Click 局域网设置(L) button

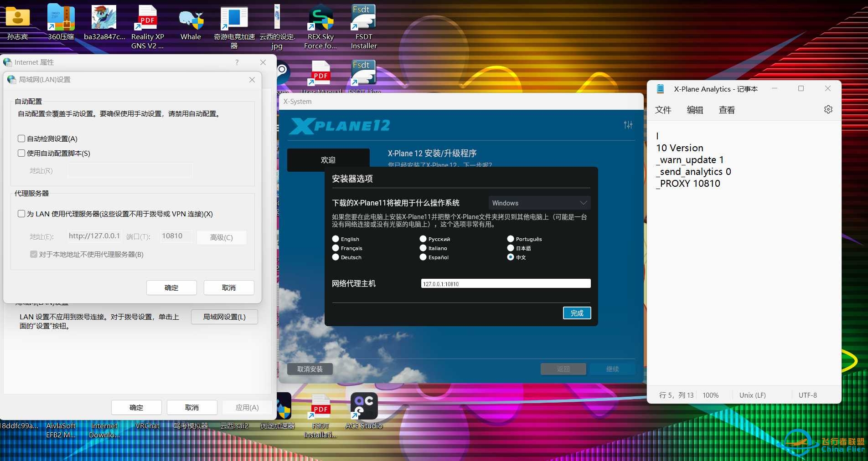[x=224, y=317]
